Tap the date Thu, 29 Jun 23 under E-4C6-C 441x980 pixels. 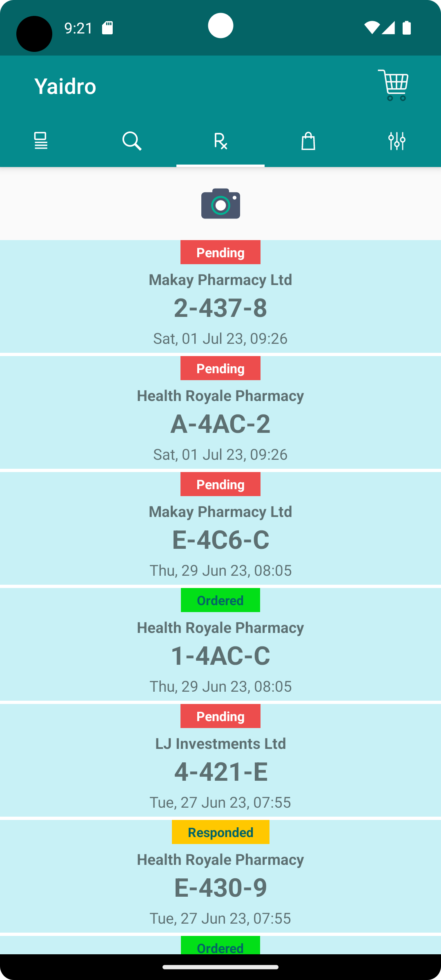[220, 570]
